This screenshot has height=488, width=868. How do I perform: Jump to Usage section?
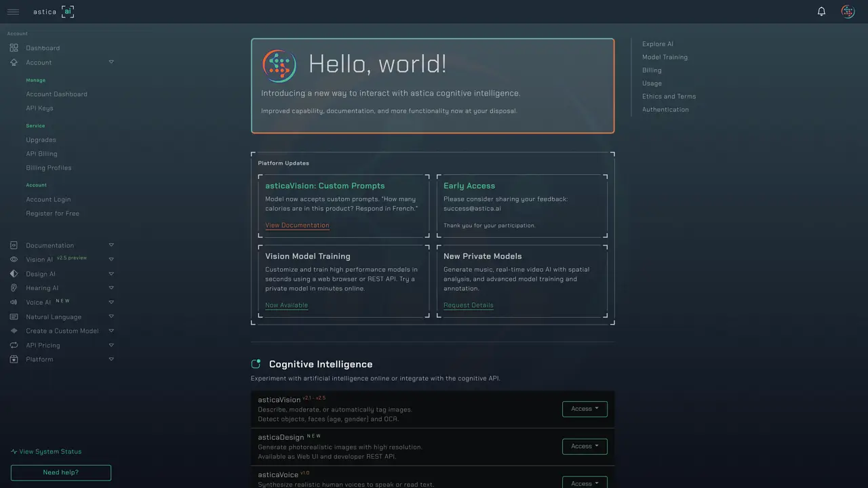pyautogui.click(x=652, y=83)
